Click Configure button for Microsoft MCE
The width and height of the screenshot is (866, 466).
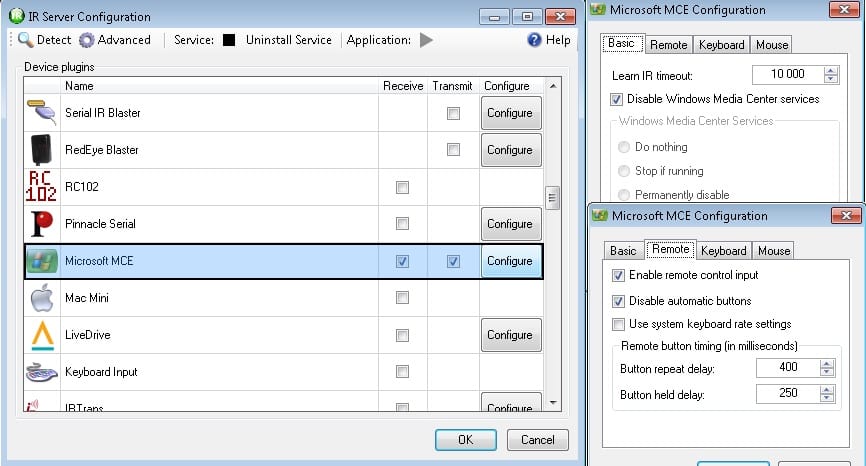click(x=509, y=261)
